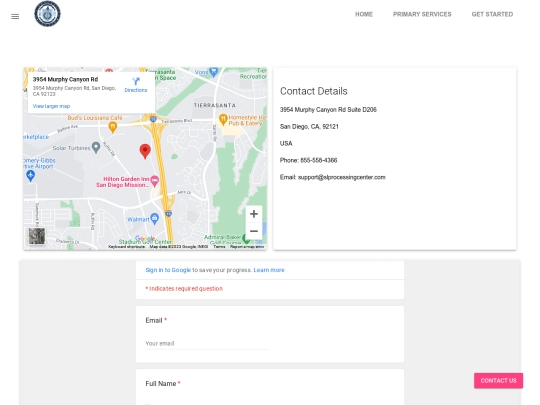540x405 pixels.
Task: Click the Walmart map marker
Action: point(155,218)
